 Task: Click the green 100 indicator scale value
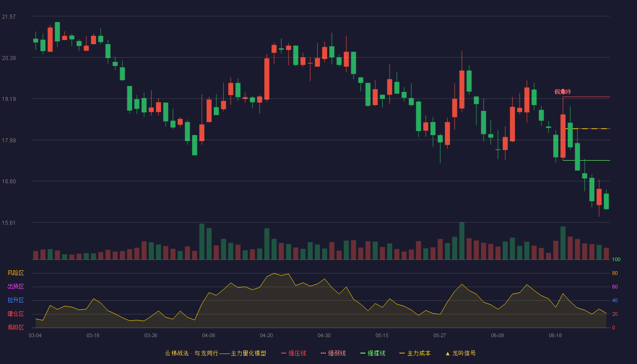tap(616, 260)
